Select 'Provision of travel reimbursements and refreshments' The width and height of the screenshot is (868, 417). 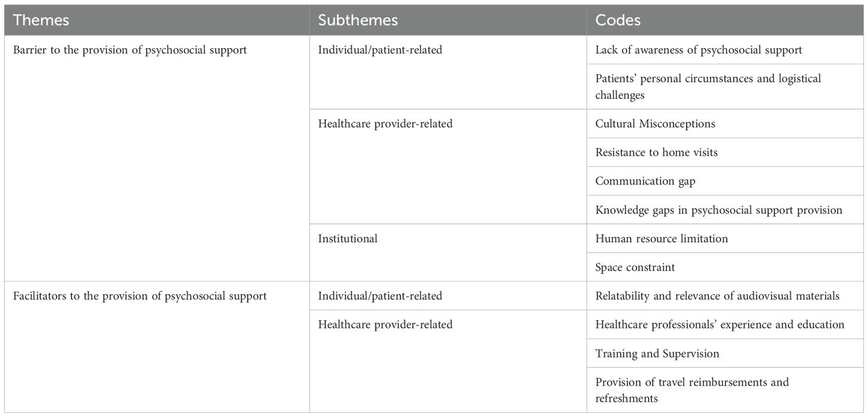[692, 390]
